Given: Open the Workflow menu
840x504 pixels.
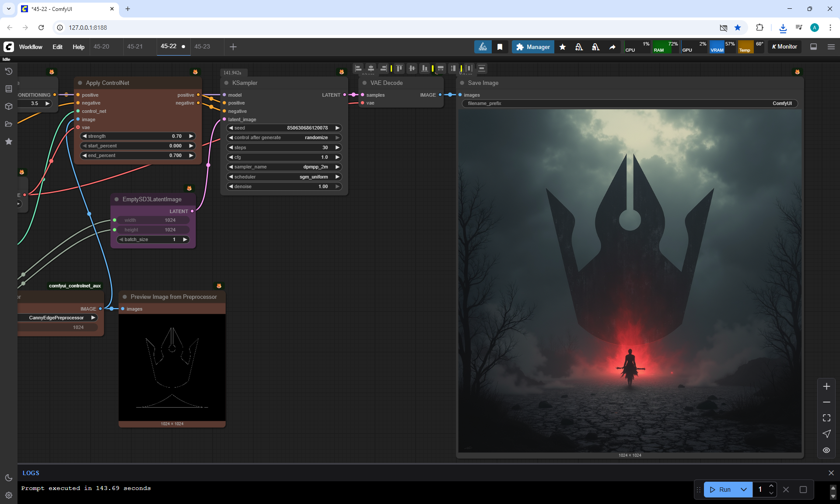Looking at the screenshot, I should pyautogui.click(x=31, y=47).
